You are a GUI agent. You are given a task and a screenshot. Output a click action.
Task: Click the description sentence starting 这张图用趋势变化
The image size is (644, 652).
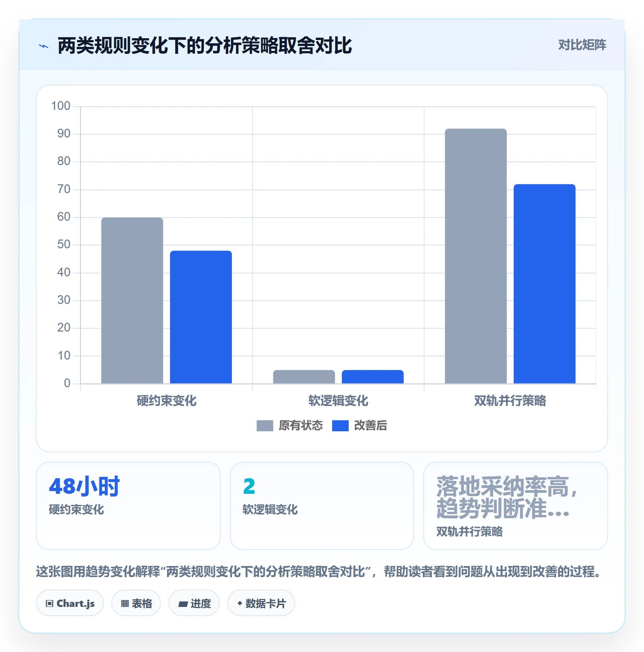319,572
